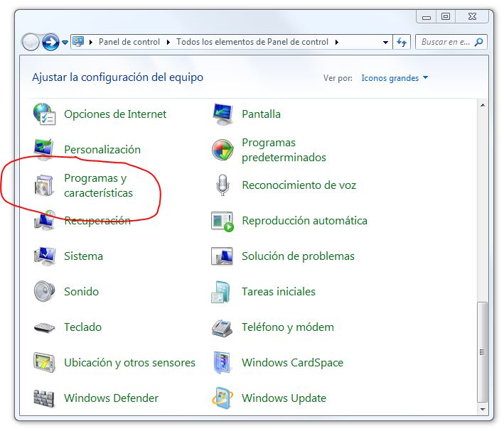Expand arrow after Todos los elementos breadcrumb
Image resolution: width=504 pixels, height=431 pixels.
point(336,42)
